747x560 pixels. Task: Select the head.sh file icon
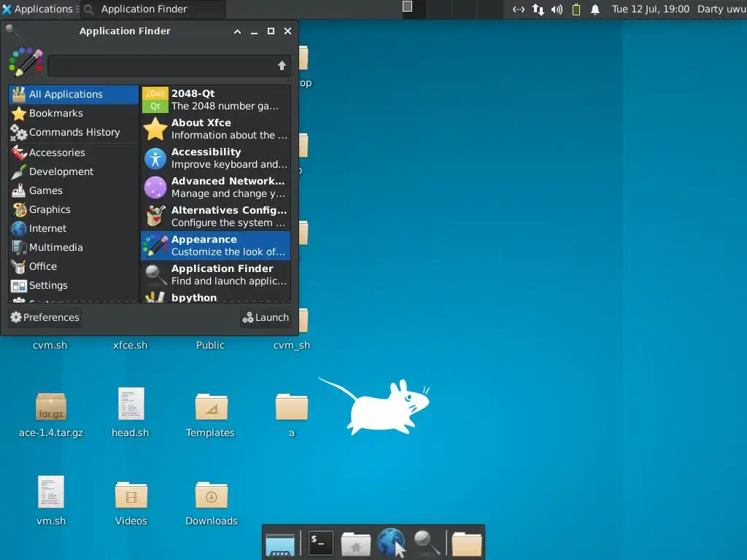(131, 403)
